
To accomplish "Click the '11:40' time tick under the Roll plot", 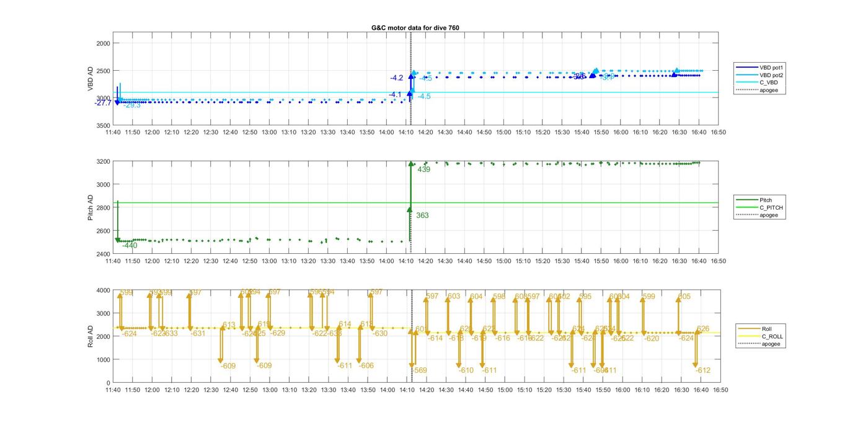I will pos(113,390).
